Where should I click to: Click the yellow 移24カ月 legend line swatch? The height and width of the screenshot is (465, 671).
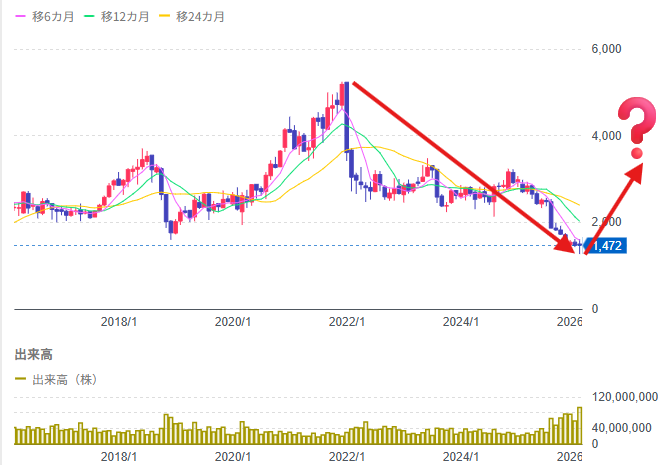point(171,17)
